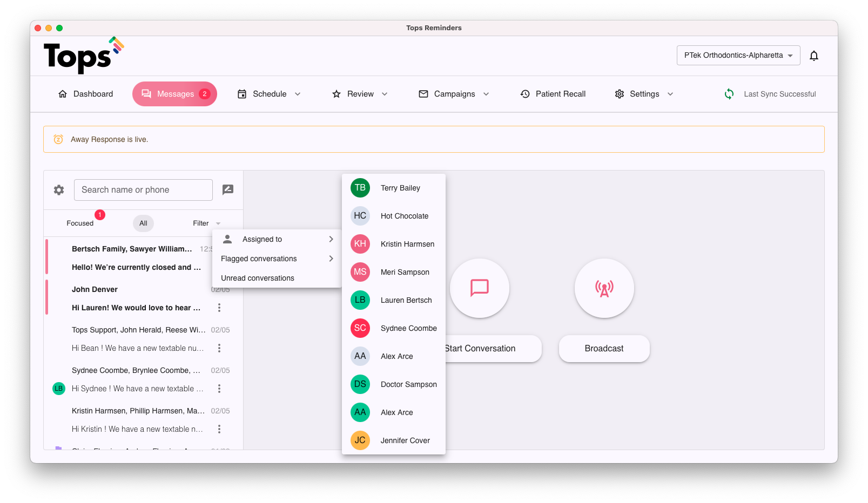868x503 pixels.
Task: Expand the Campaigns menu chevron
Action: pos(486,94)
